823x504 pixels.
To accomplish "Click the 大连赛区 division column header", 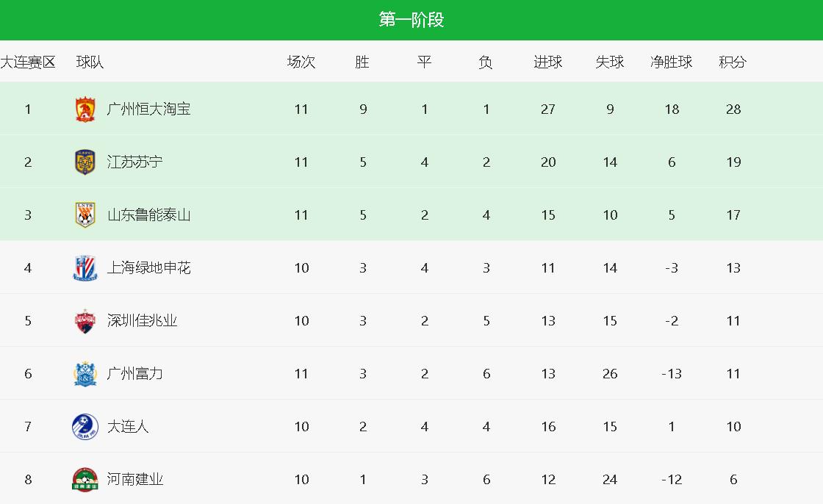I will click(28, 62).
